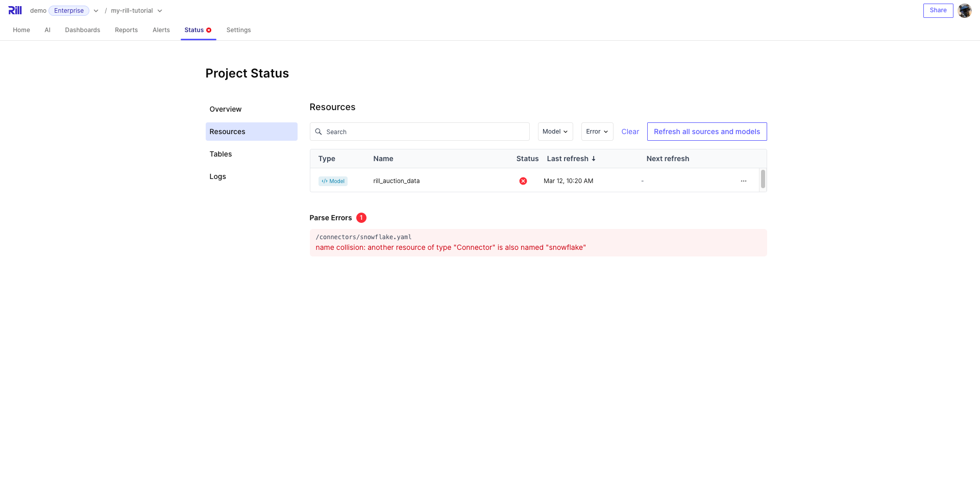Click the Rill logo icon
The image size is (980, 489).
(15, 11)
